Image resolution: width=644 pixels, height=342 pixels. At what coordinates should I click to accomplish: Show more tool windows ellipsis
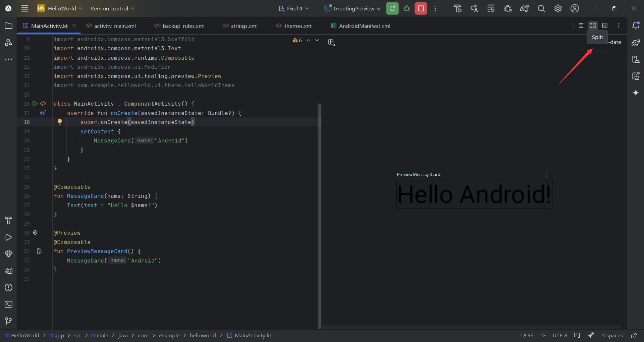[9, 59]
